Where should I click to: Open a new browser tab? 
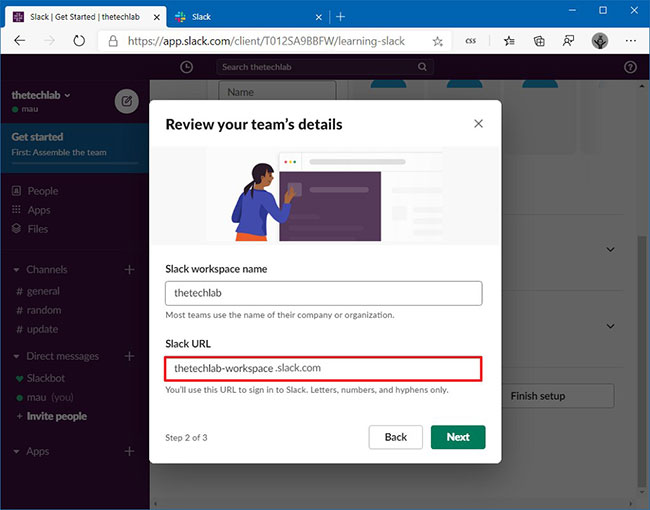pyautogui.click(x=340, y=17)
